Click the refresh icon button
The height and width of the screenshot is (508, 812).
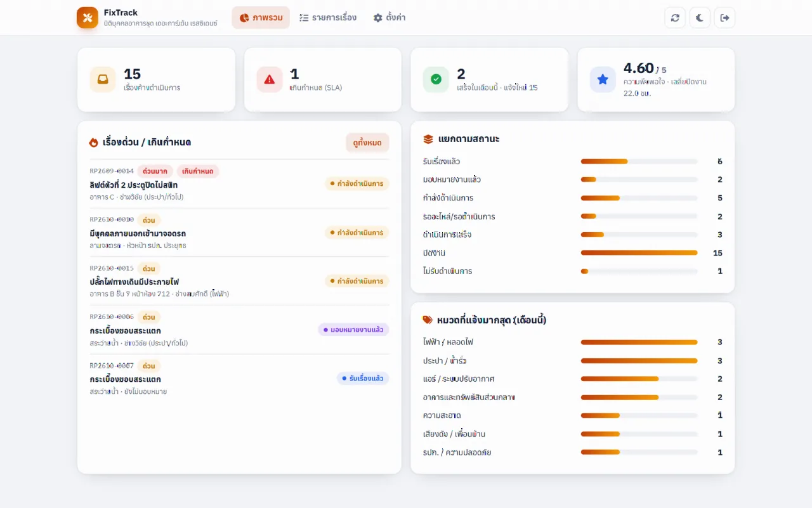pyautogui.click(x=675, y=18)
